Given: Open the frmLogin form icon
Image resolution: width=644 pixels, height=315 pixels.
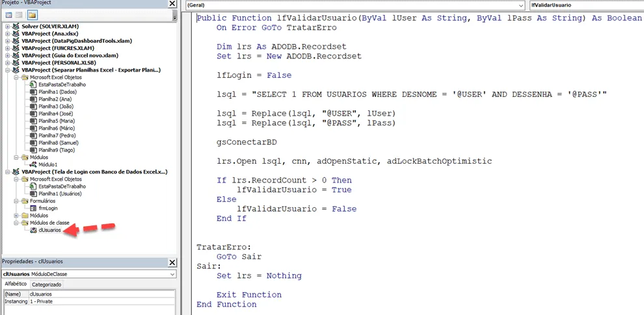Looking at the screenshot, I should click(34, 208).
